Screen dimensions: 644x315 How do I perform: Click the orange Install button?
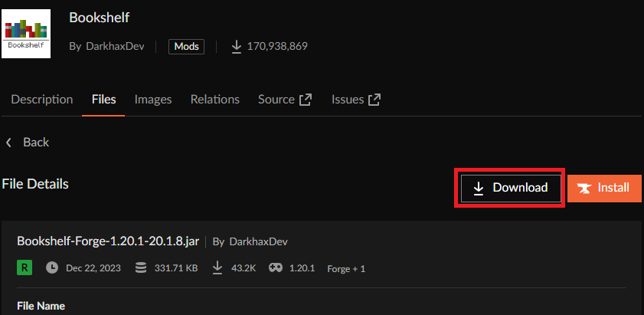pos(604,189)
